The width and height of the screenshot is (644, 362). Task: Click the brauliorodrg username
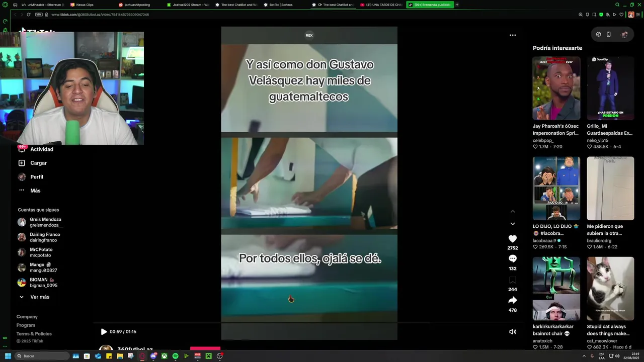click(599, 241)
